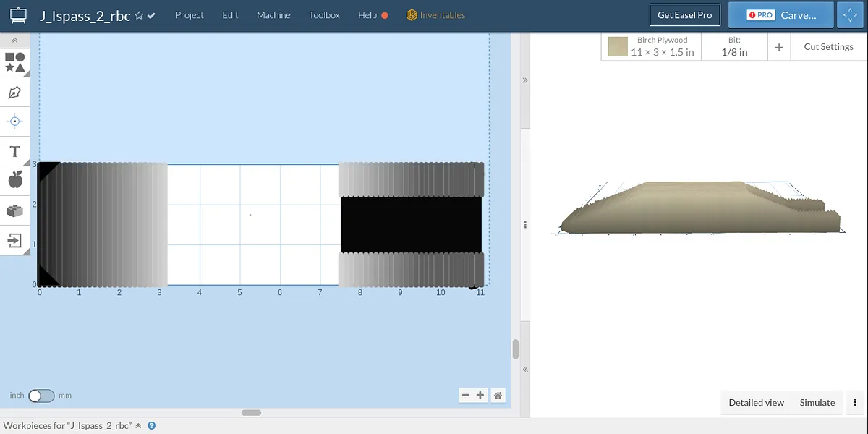Expand Workpieces panel using the chevron

coord(138,426)
